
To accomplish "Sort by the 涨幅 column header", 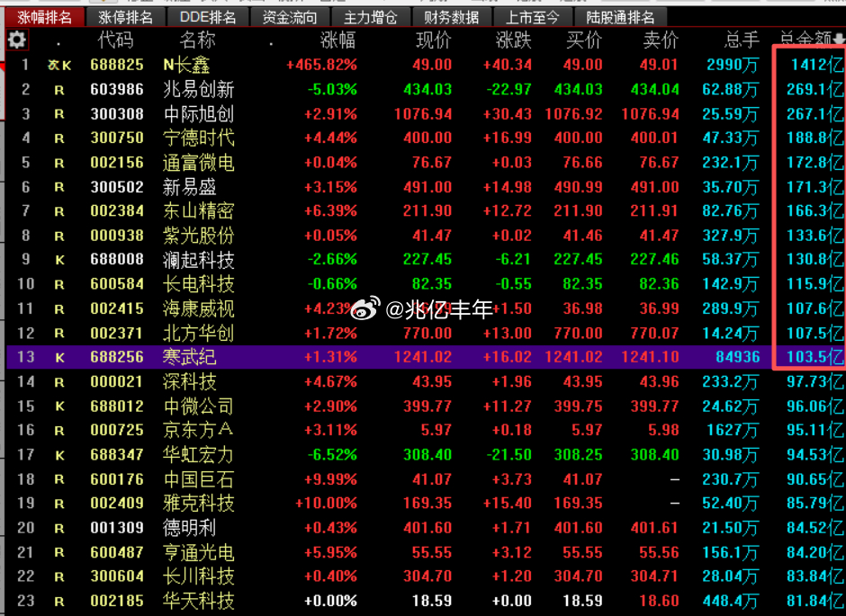I will 338,40.
